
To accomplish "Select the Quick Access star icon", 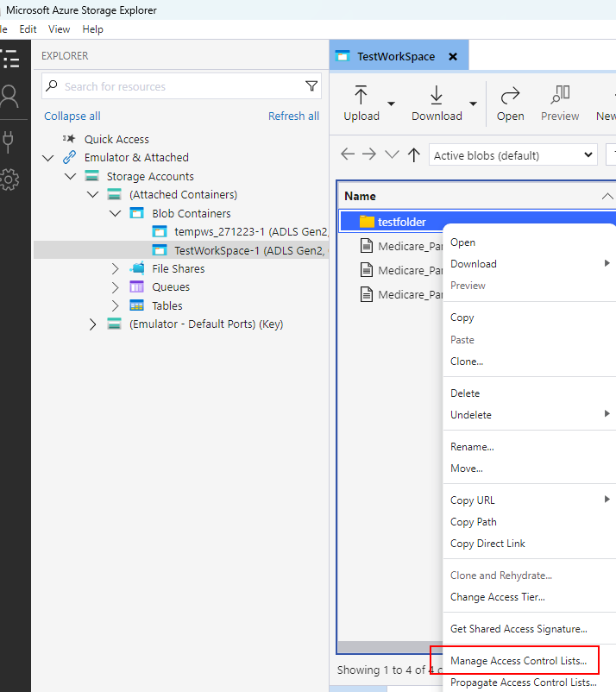I will 69,139.
